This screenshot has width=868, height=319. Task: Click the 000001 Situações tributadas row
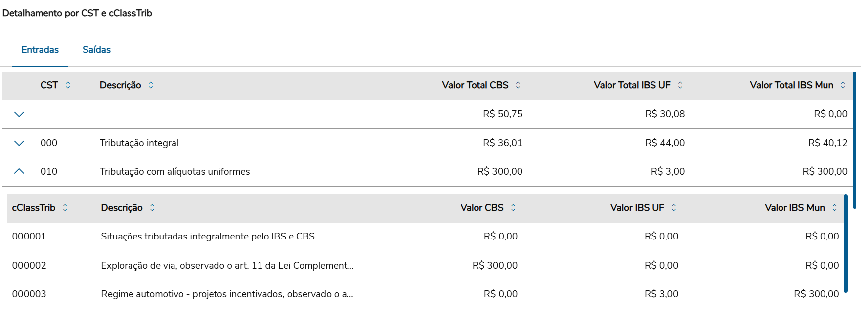tap(209, 237)
